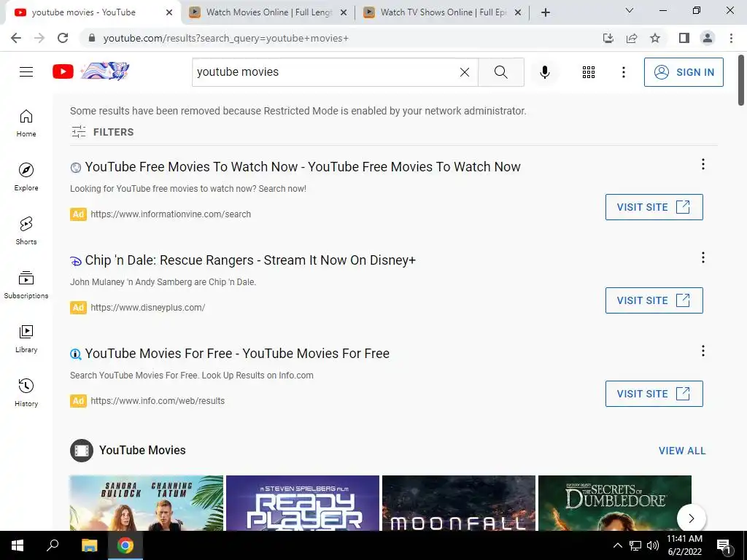Open the Windows Start menu
The height and width of the screenshot is (560, 747).
tap(18, 545)
